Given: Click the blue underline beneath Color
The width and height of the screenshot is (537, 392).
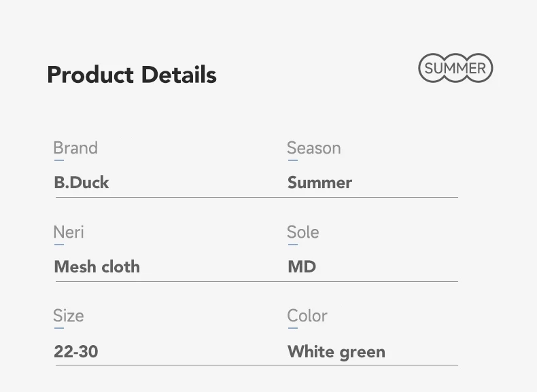Looking at the screenshot, I should 293,328.
